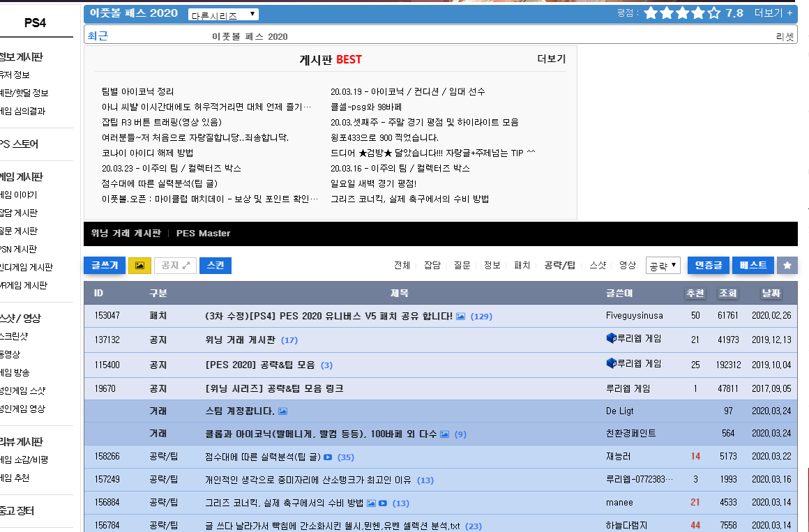Open PSN 게시판 in sidebar
Image resolution: width=809 pixels, height=532 pixels.
tap(19, 249)
